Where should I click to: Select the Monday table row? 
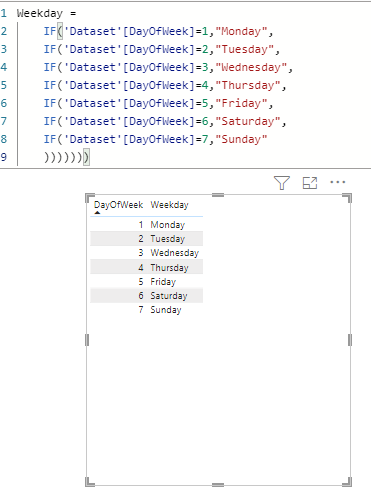146,225
